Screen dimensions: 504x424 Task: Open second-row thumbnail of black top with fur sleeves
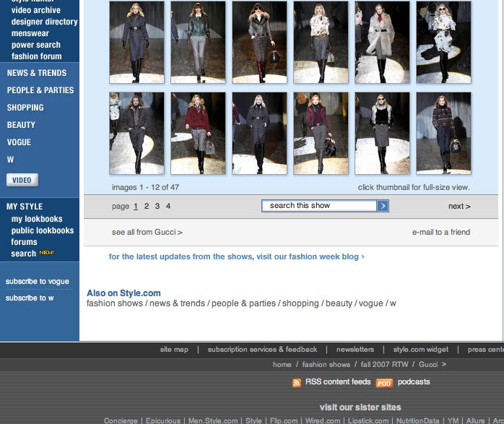(x=382, y=134)
